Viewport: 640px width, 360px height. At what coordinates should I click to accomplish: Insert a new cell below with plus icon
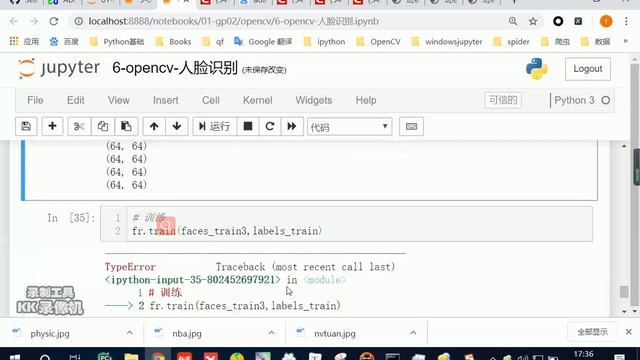52,126
